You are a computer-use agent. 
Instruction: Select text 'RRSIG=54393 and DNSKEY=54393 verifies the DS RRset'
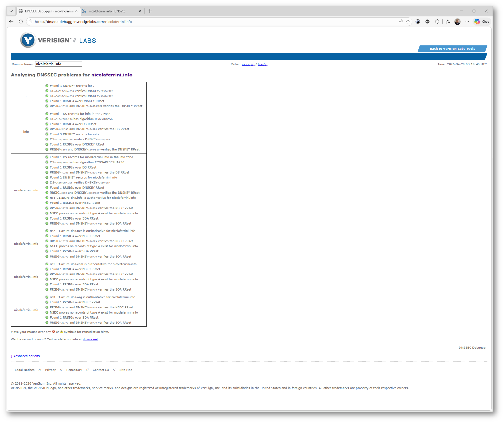(89, 129)
